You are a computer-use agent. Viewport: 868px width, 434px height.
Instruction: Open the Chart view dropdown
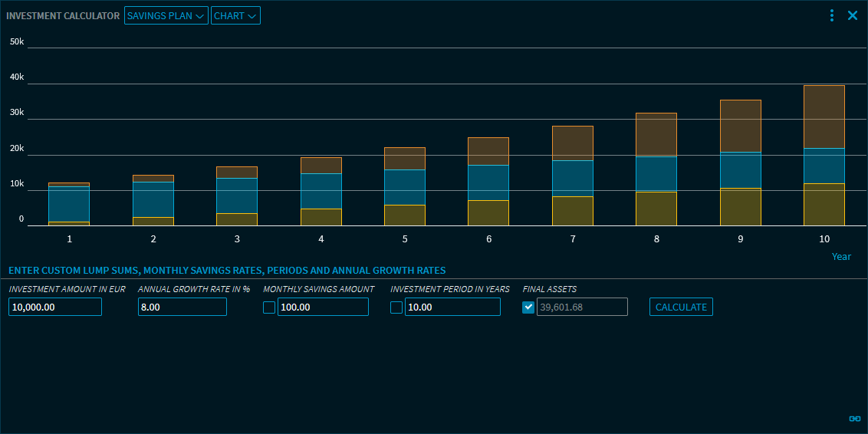tap(235, 16)
